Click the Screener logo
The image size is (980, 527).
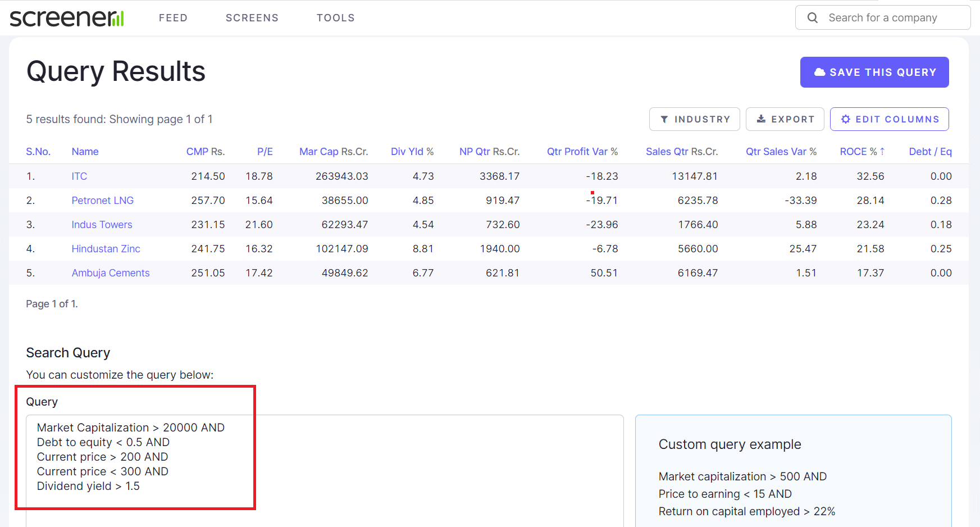[67, 18]
